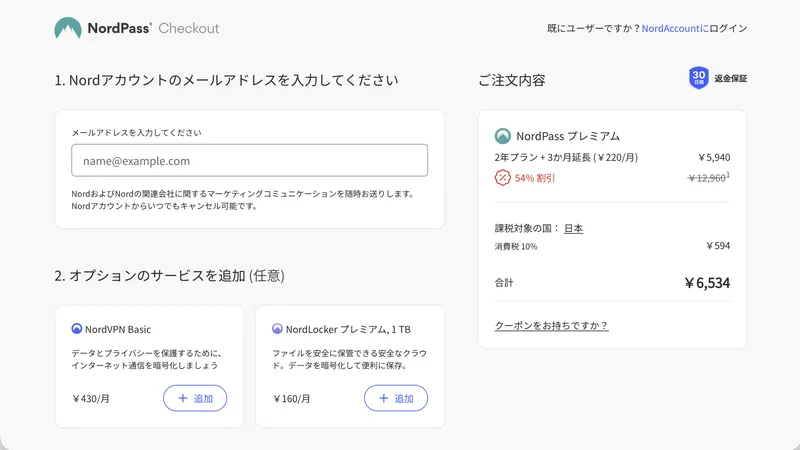Click the NordPass Premium product icon

[x=503, y=136]
